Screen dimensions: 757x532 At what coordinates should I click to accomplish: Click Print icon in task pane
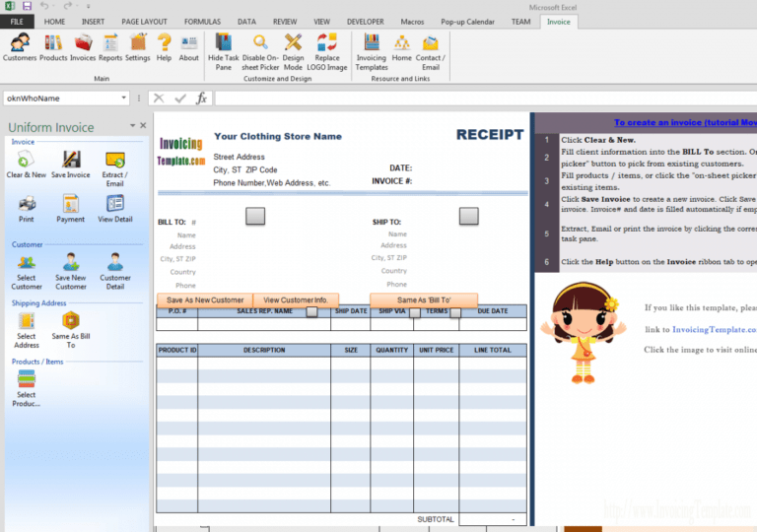coord(27,208)
